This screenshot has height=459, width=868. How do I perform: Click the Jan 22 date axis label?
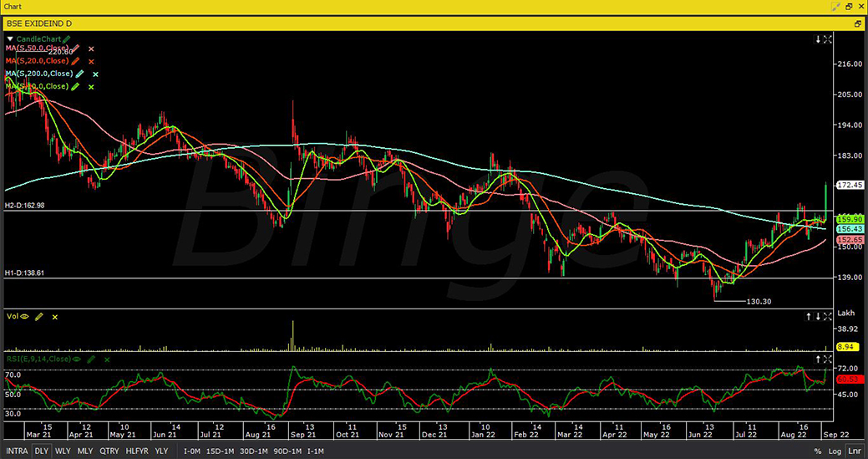click(x=483, y=435)
